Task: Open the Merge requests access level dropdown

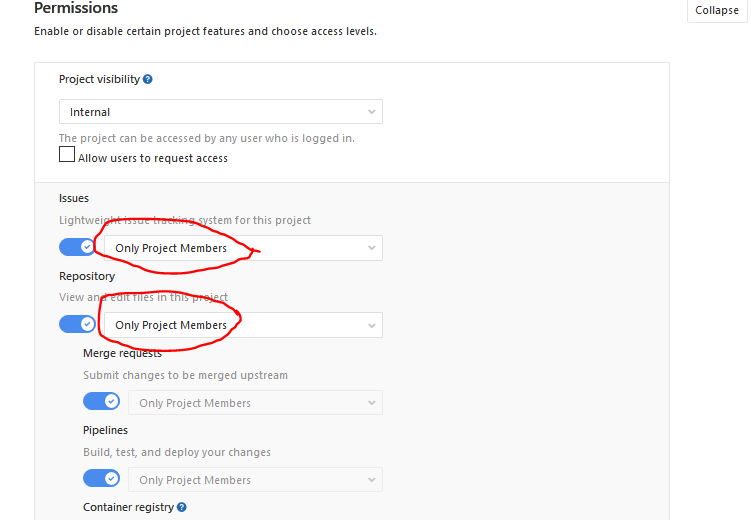Action: coord(255,403)
